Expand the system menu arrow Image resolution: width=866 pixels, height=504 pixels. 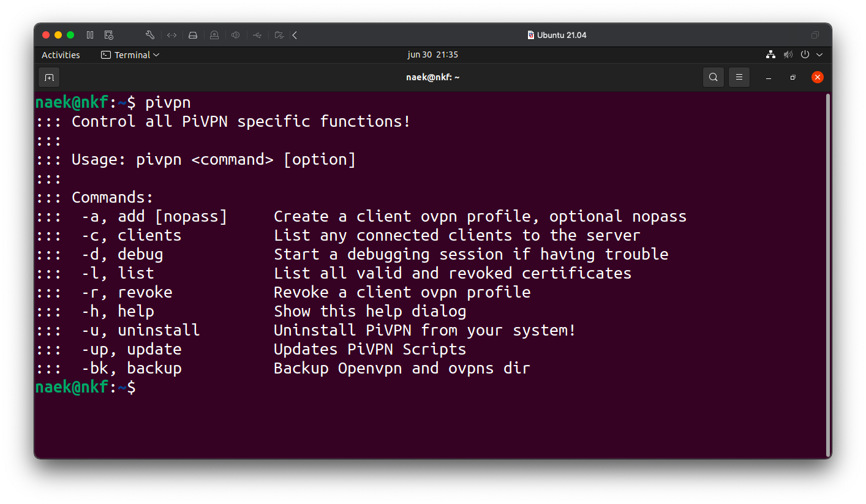pos(819,55)
